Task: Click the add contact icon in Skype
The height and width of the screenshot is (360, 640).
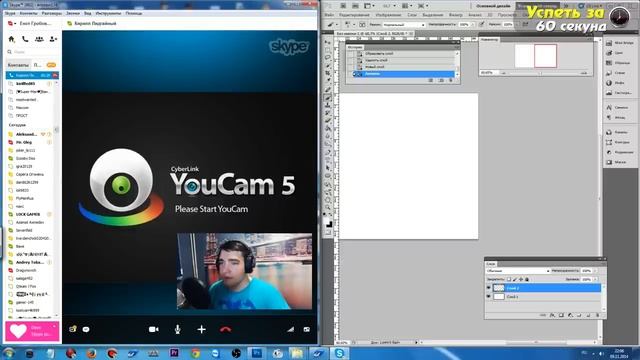Action: pos(53,39)
